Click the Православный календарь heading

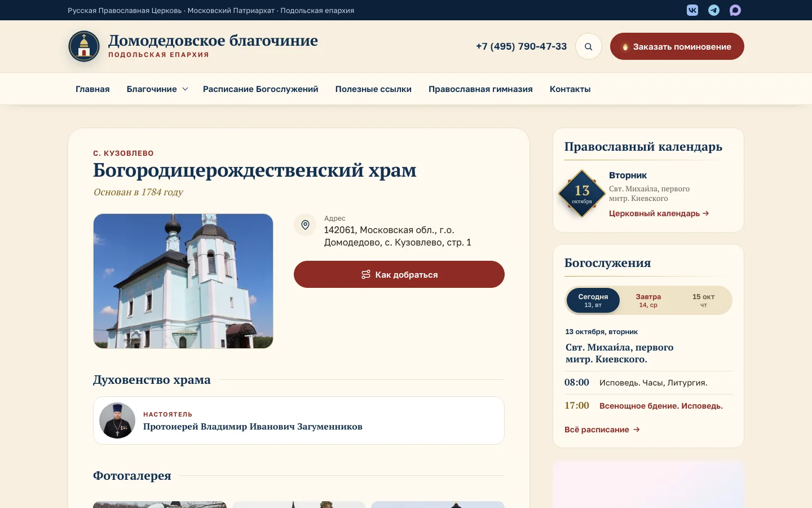click(643, 147)
